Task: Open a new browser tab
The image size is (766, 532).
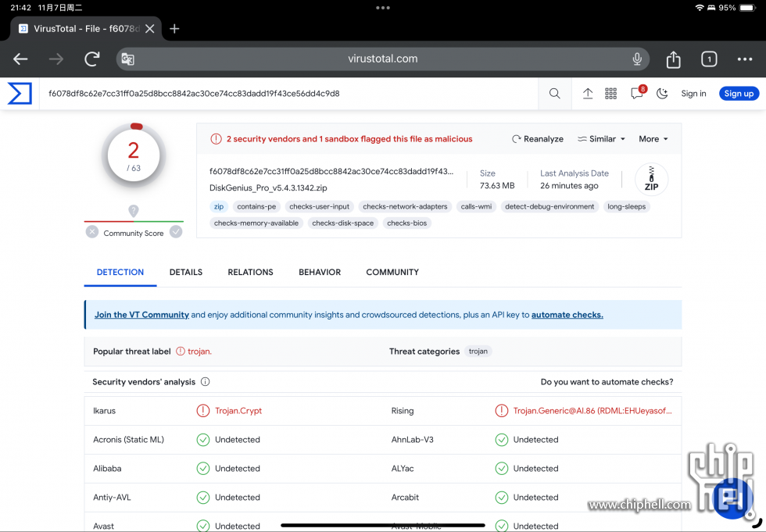Action: pyautogui.click(x=174, y=29)
